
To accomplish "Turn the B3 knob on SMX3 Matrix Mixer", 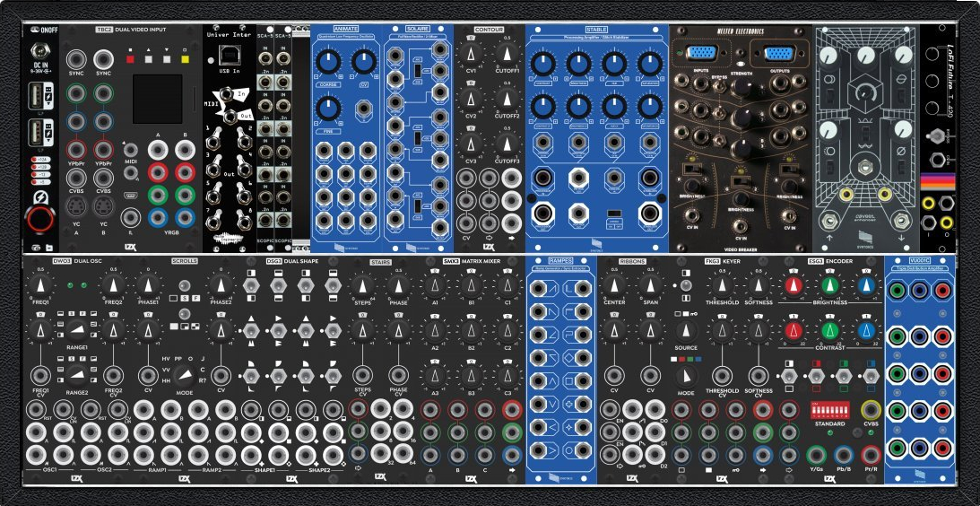I will point(472,376).
